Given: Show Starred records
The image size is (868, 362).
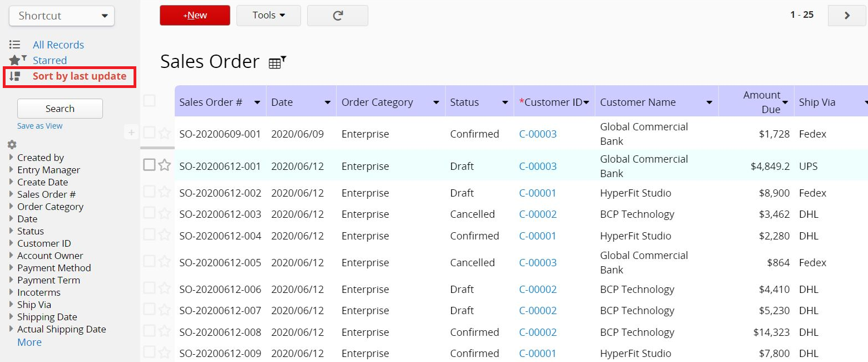Looking at the screenshot, I should (50, 60).
